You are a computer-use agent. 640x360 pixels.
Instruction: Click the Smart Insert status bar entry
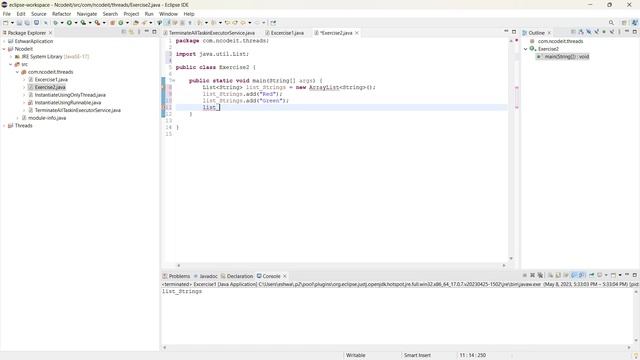click(417, 356)
